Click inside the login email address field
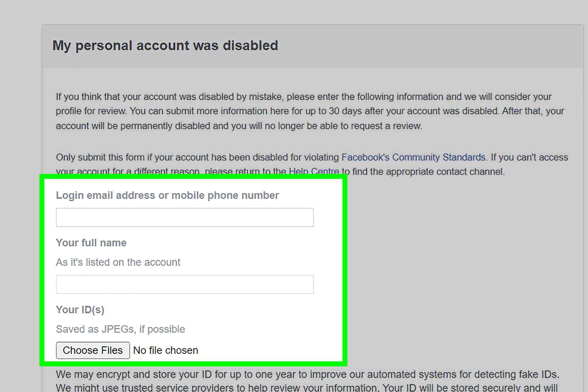 [x=185, y=217]
